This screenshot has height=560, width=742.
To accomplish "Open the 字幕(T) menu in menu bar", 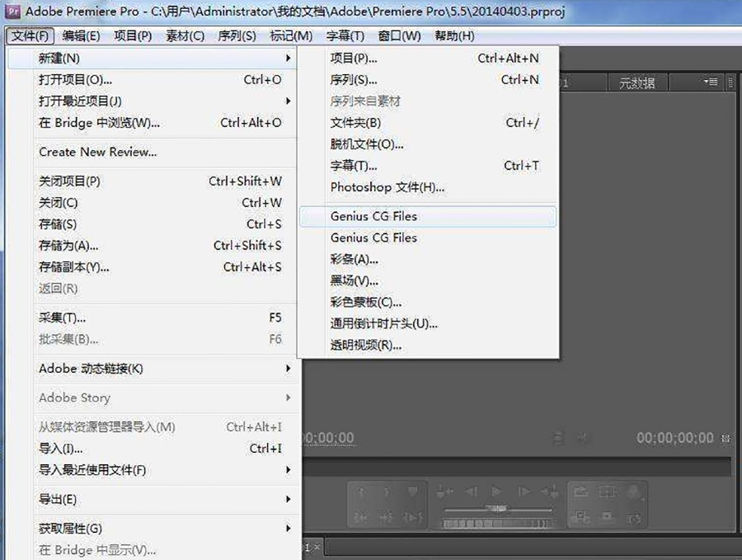I will 345,36.
